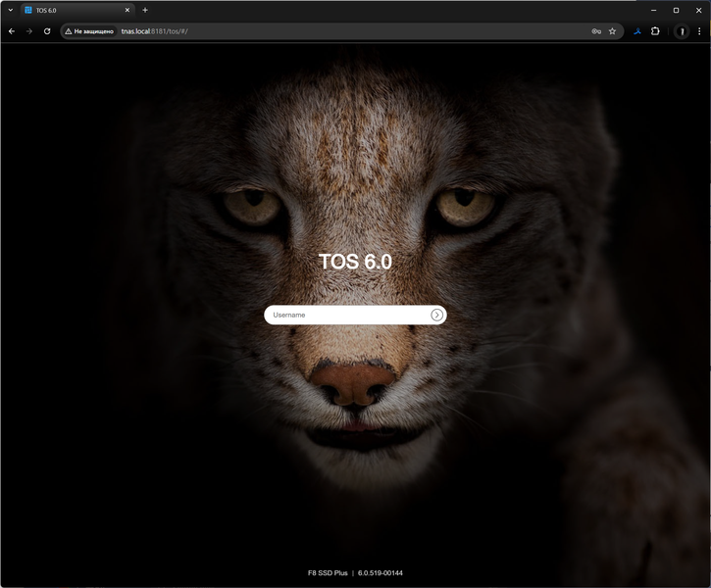The width and height of the screenshot is (711, 588).
Task: Bookmark this page with the star icon
Action: pos(612,31)
